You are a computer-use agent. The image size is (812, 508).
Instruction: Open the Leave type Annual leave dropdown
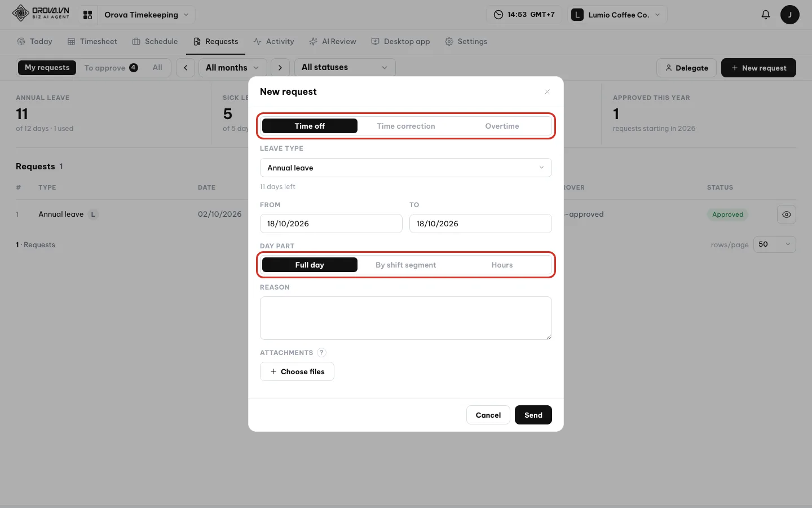pos(406,168)
